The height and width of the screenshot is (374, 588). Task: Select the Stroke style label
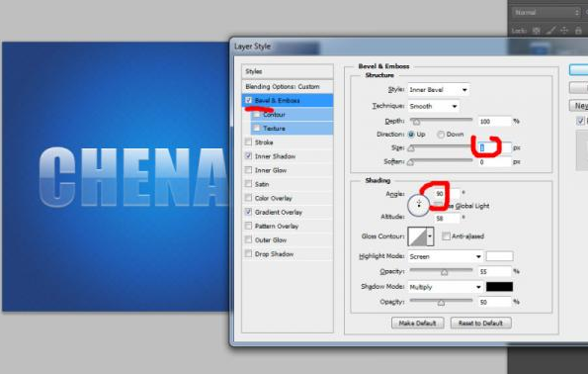click(x=264, y=142)
